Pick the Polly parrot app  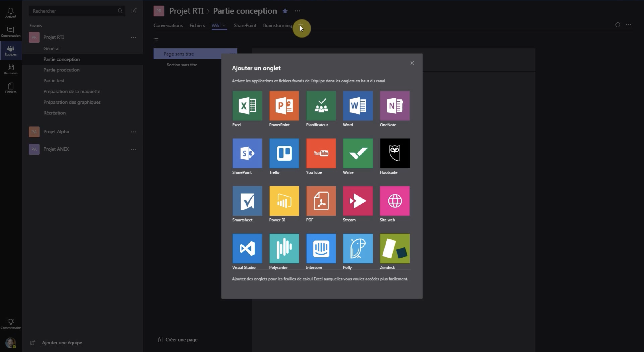[358, 248]
